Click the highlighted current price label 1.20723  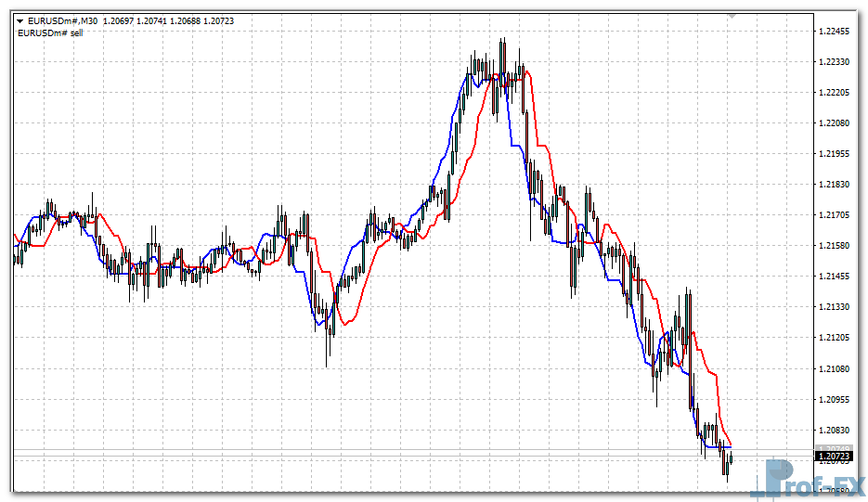pyautogui.click(x=834, y=457)
